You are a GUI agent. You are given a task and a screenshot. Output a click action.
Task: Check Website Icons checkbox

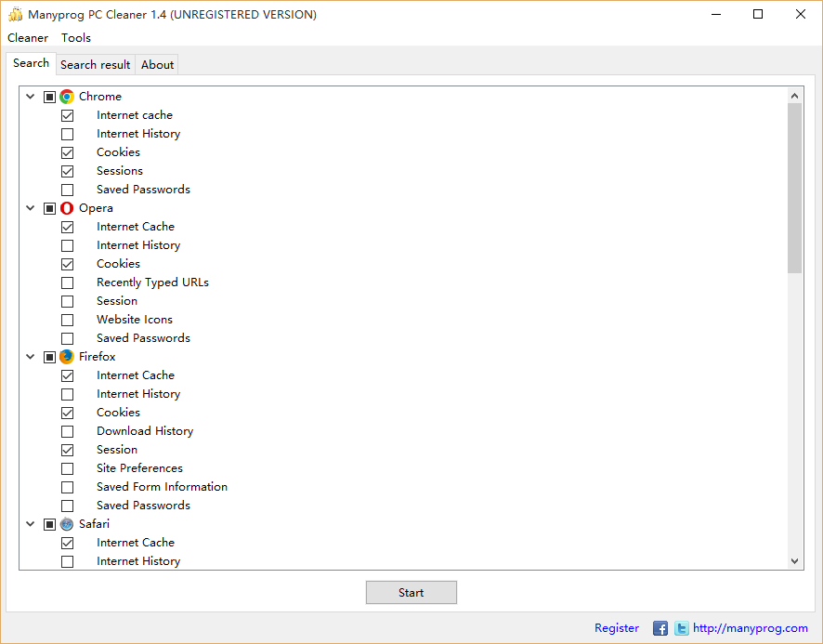tap(67, 320)
